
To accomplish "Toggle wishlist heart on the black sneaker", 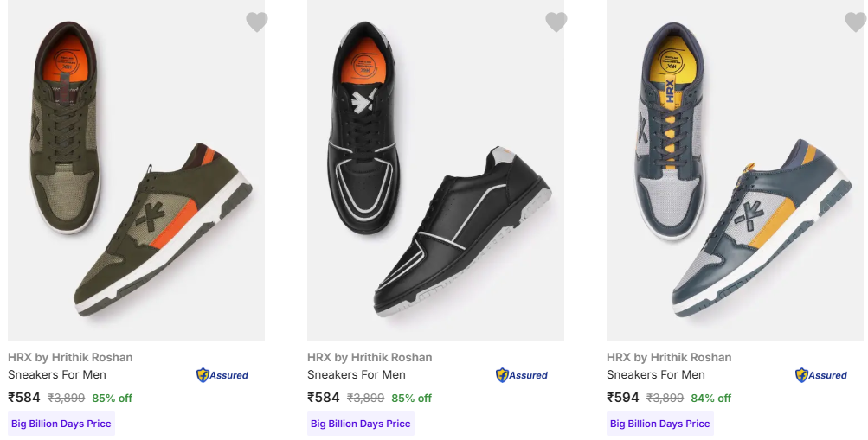I will point(556,22).
